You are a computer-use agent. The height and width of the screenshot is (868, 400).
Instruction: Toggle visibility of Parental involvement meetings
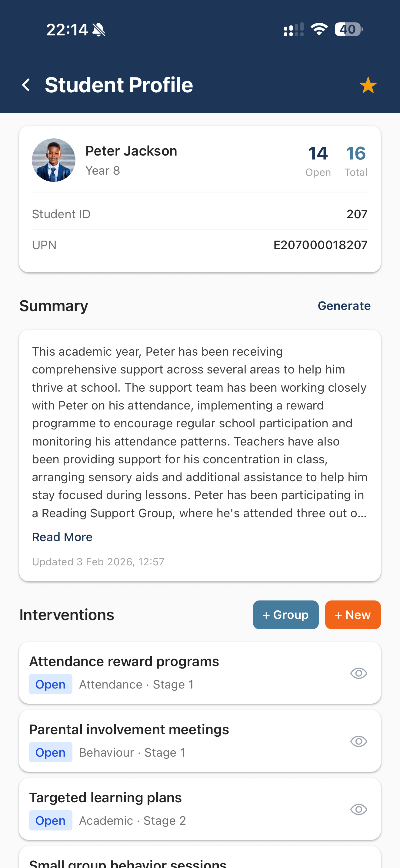[358, 741]
